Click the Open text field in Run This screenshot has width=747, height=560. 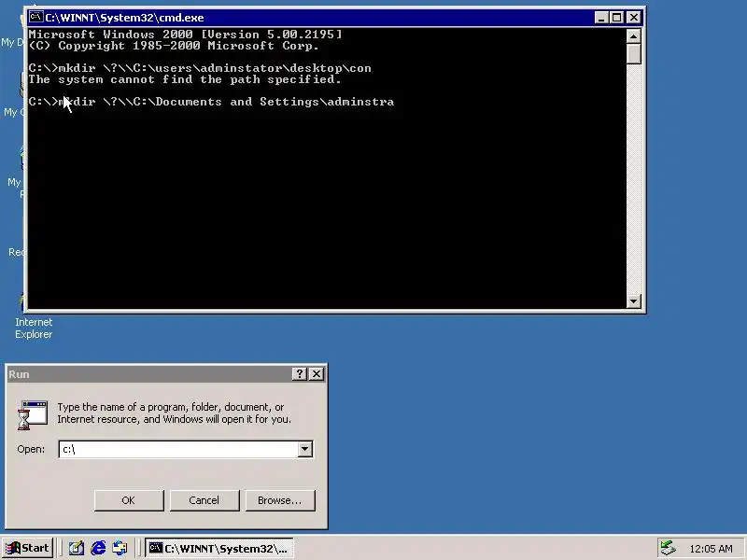pyautogui.click(x=178, y=449)
